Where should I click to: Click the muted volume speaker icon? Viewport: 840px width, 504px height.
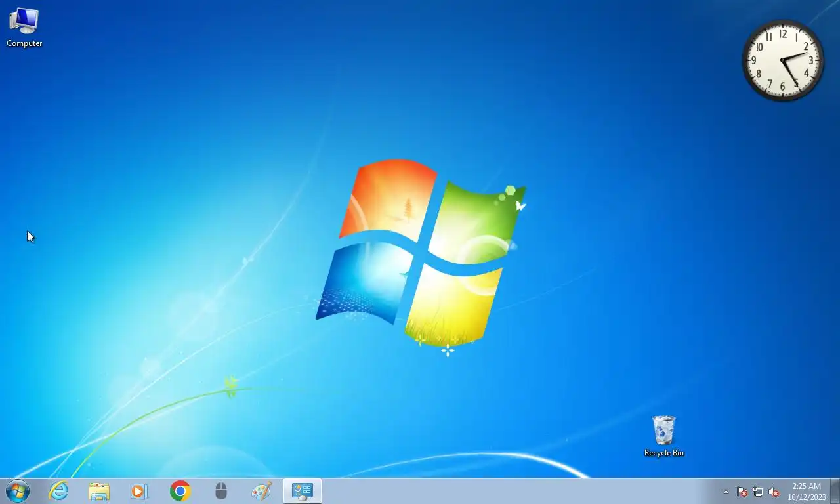point(774,492)
